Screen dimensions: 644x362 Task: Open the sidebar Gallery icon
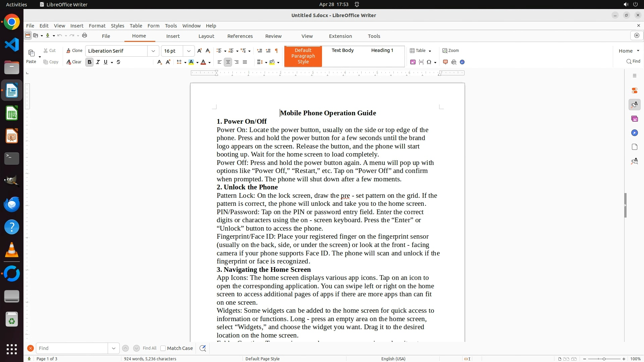[x=634, y=119]
